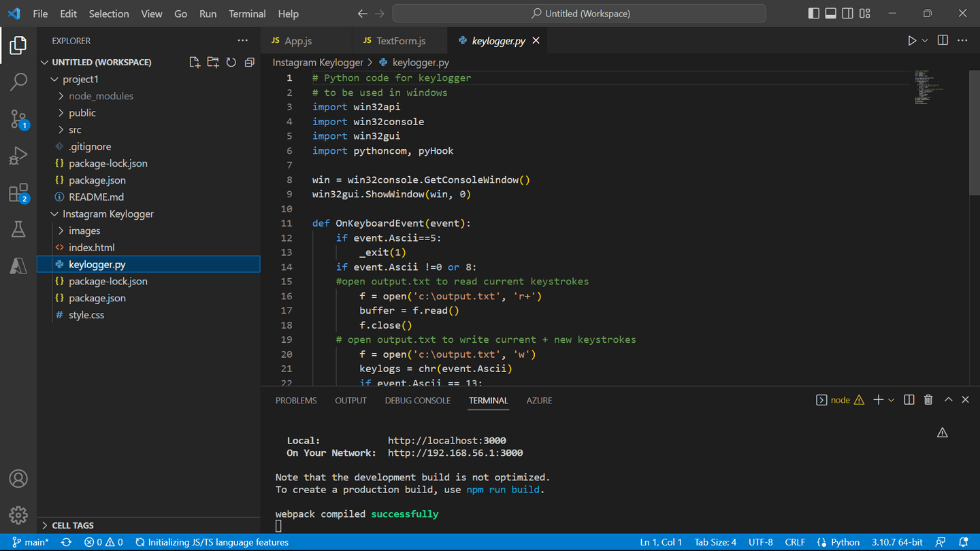
Task: Toggle Secondary Side Bar layout button
Action: (847, 14)
